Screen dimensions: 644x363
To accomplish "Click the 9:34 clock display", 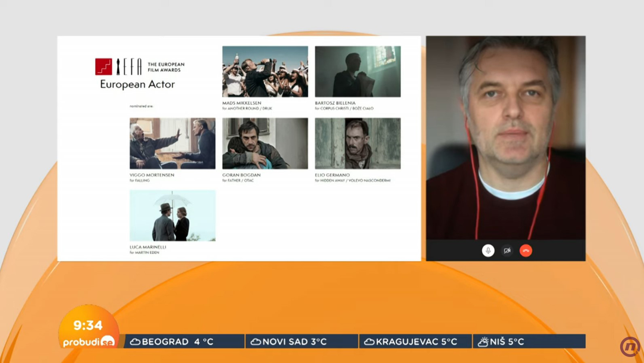I will [88, 325].
